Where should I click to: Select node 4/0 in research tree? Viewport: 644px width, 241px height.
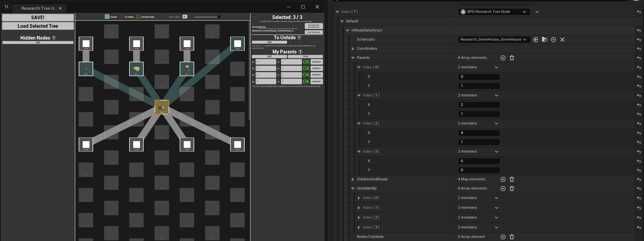coord(187,44)
